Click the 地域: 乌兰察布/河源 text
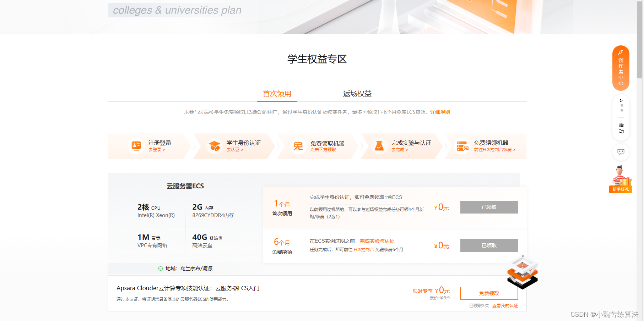The width and height of the screenshot is (644, 321). [x=189, y=269]
